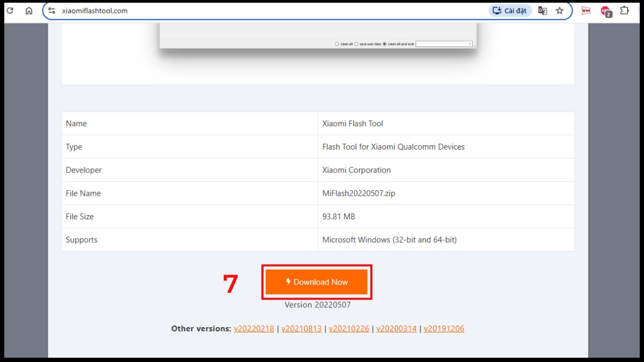Click the Google Translate icon in the toolbar
Image resolution: width=644 pixels, height=362 pixels.
tap(542, 10)
